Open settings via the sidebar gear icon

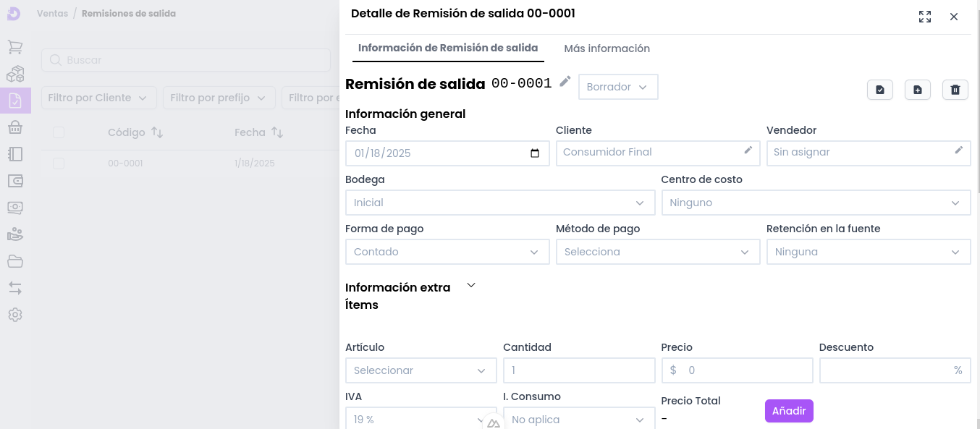click(x=15, y=315)
